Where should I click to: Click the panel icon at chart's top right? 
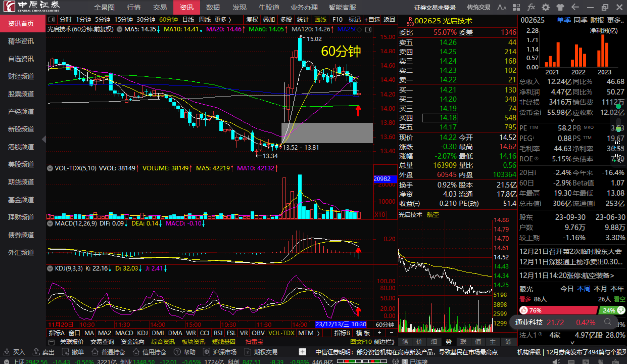(x=368, y=30)
